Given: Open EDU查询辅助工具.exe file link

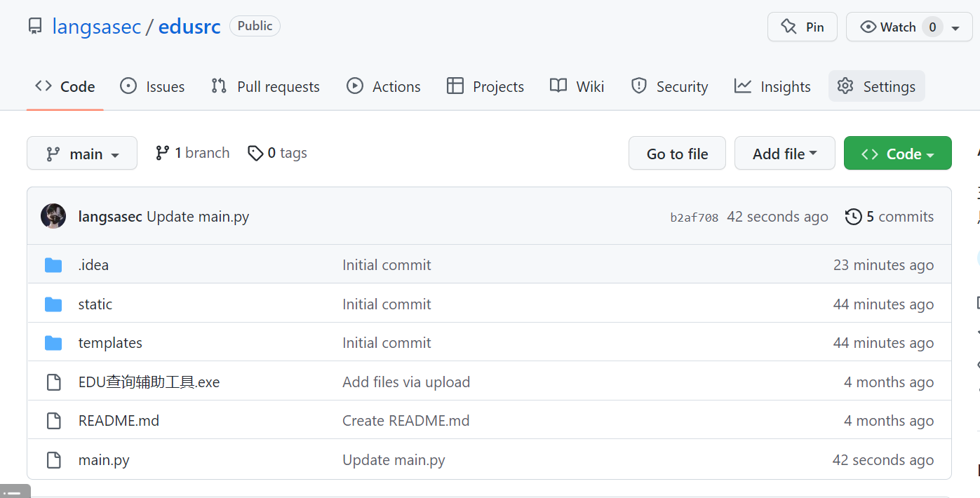Looking at the screenshot, I should [149, 382].
